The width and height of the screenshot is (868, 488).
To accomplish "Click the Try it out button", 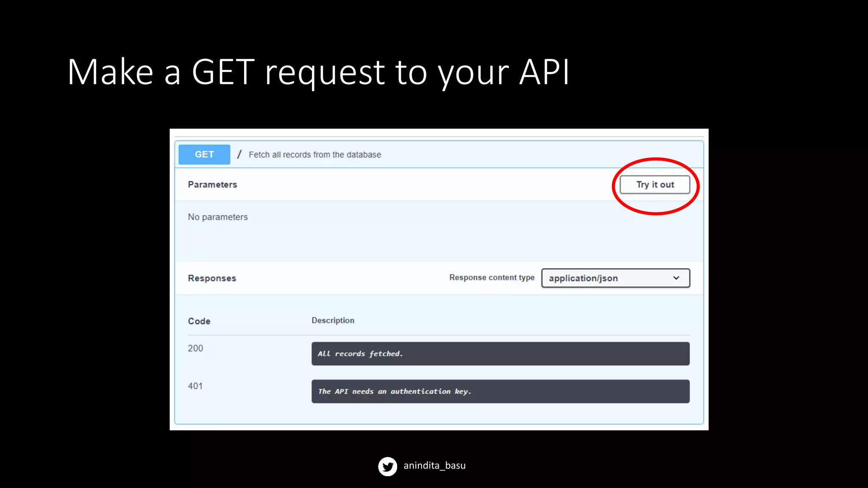I will point(655,185).
